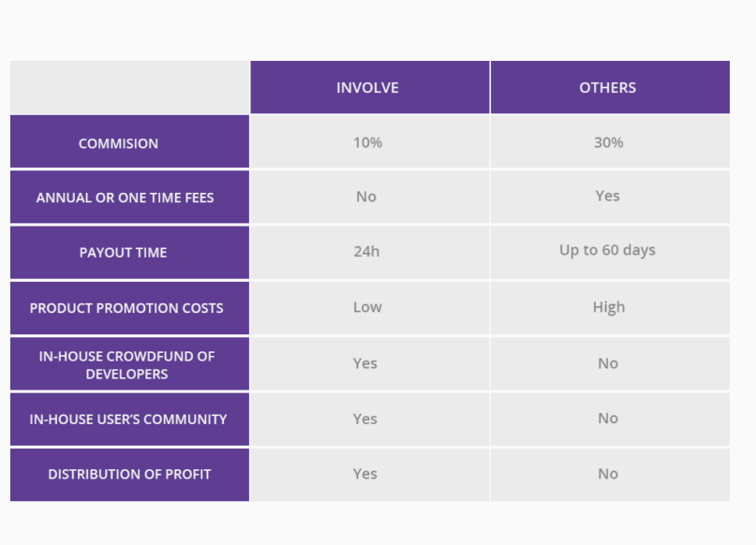Click the INVOLVE column header

point(370,87)
